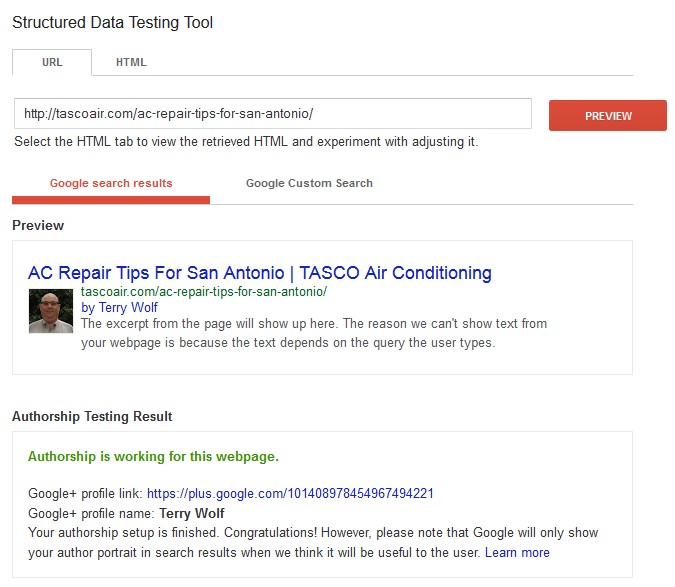Follow the Learn more link
This screenshot has width=675, height=587.
(517, 553)
